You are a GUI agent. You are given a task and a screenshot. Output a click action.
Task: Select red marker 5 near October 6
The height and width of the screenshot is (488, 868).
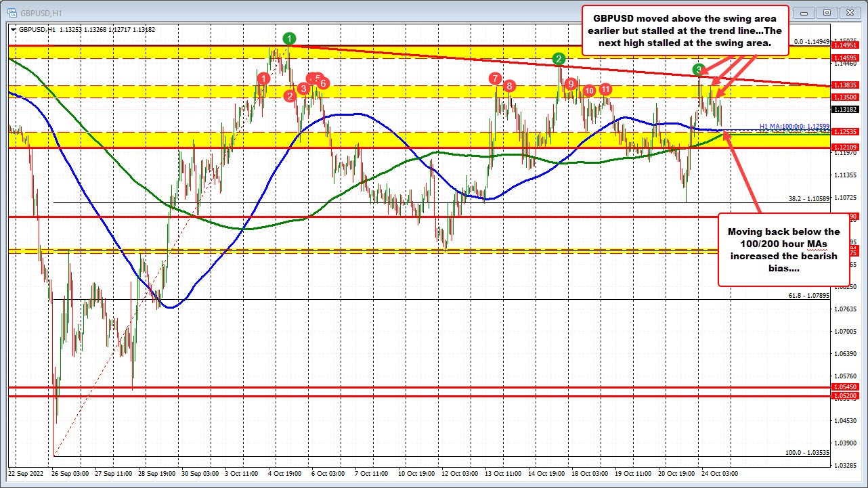(317, 77)
